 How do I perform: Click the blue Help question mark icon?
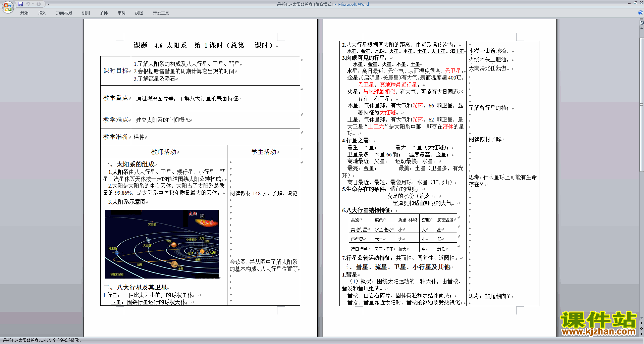641,13
